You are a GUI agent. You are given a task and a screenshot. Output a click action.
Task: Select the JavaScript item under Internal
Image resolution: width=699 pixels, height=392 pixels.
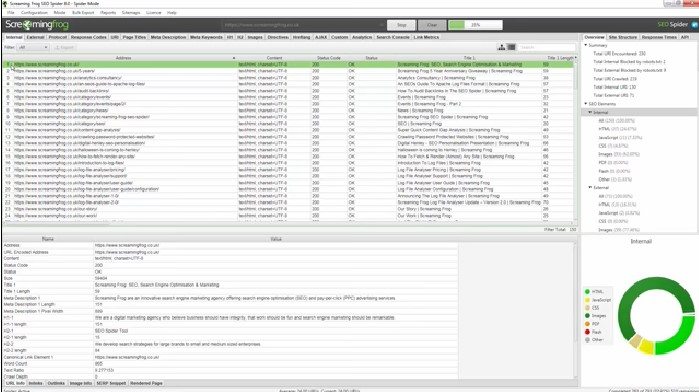point(620,137)
